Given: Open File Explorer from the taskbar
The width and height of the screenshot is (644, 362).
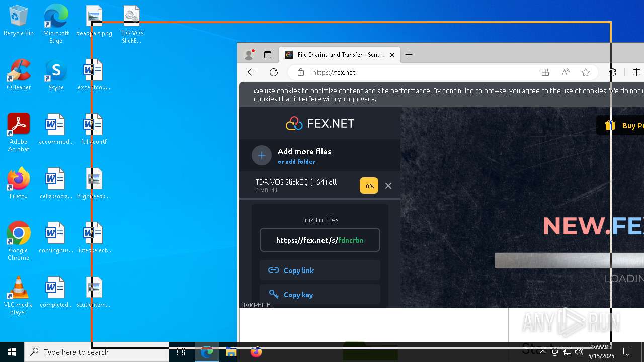Looking at the screenshot, I should tap(231, 352).
